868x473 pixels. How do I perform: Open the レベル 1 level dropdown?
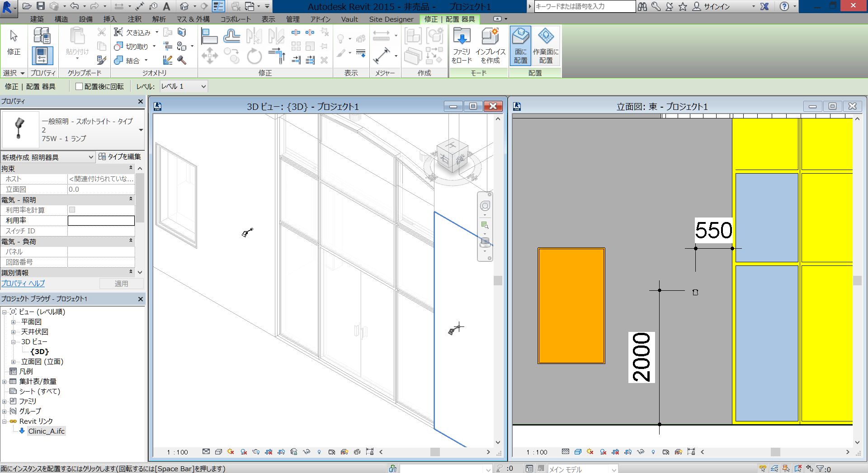[184, 86]
